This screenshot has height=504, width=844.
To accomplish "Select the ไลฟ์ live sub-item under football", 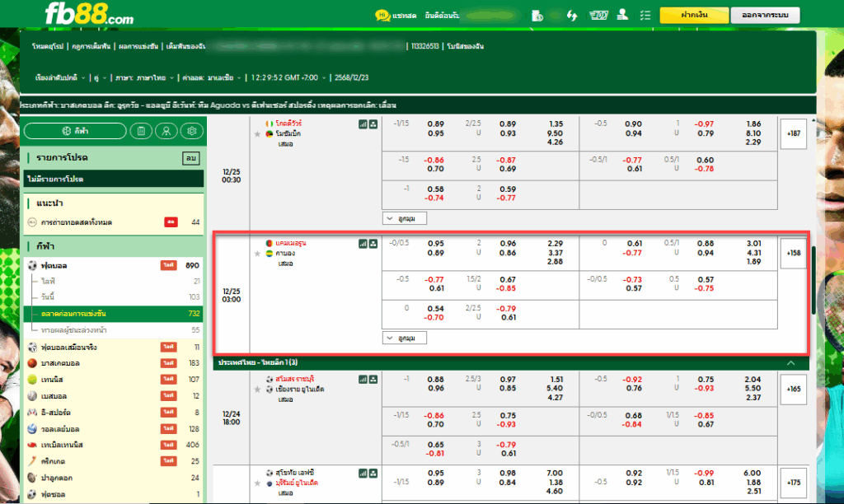I will pos(114,282).
